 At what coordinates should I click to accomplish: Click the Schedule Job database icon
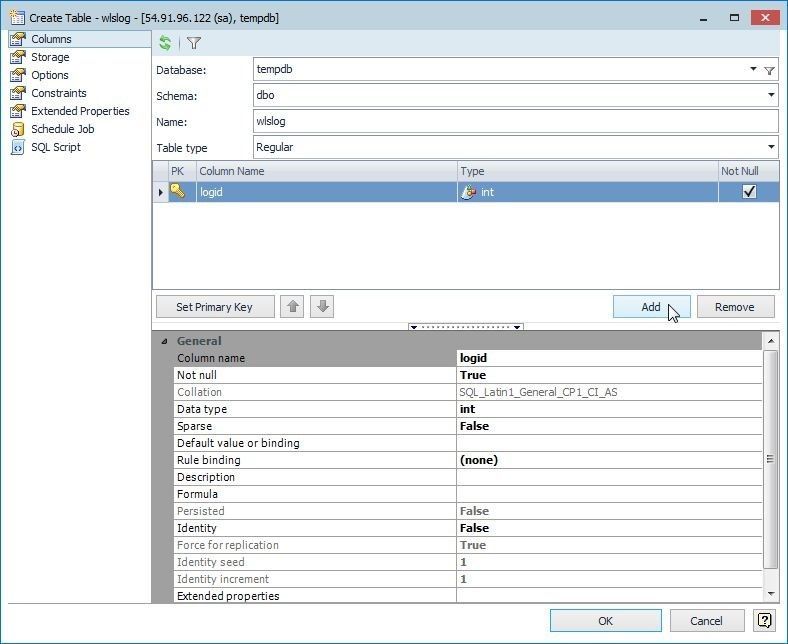[x=18, y=129]
